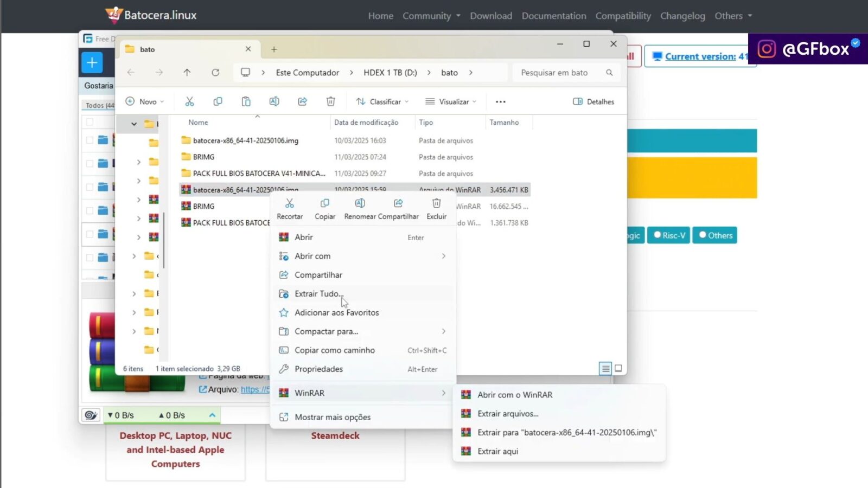Image resolution: width=868 pixels, height=488 pixels.
Task: Choose Extrair aqui from WinRAR submenu
Action: click(497, 451)
